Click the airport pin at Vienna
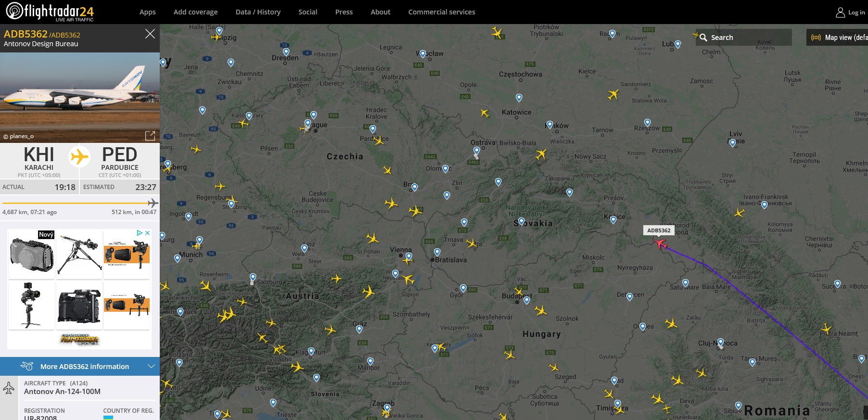This screenshot has height=420, width=868. [408, 256]
